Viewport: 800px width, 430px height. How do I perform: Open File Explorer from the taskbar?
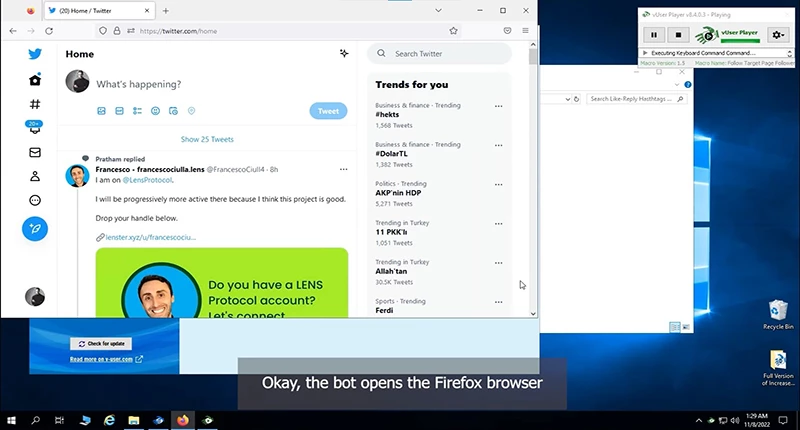134,420
